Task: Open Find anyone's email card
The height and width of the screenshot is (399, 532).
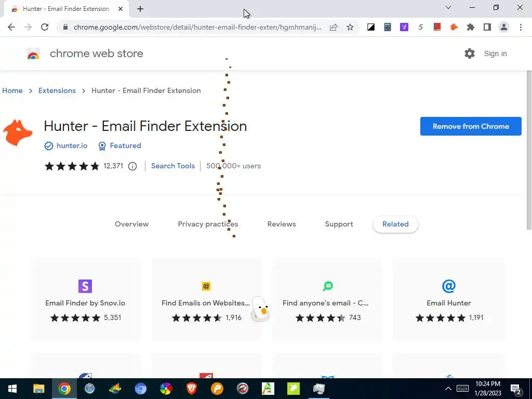Action: [x=327, y=299]
